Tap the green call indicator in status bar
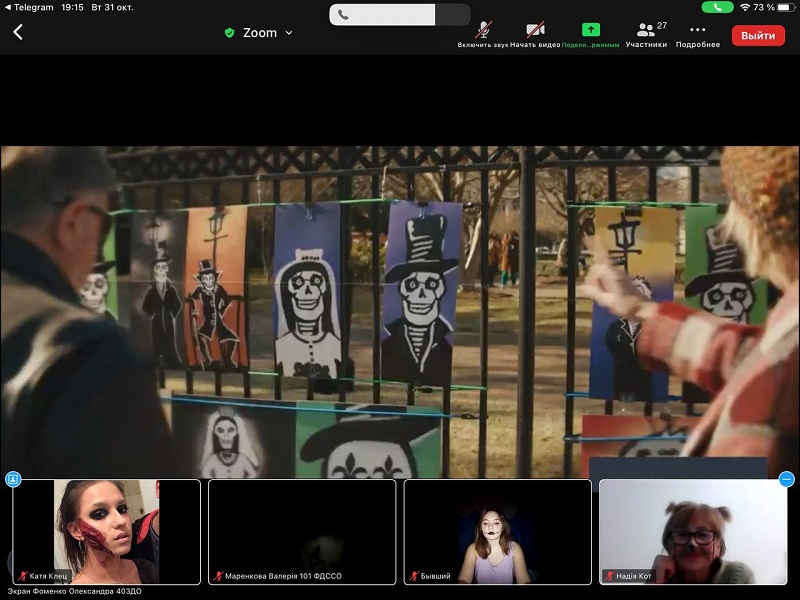This screenshot has width=800, height=600. pos(717,7)
